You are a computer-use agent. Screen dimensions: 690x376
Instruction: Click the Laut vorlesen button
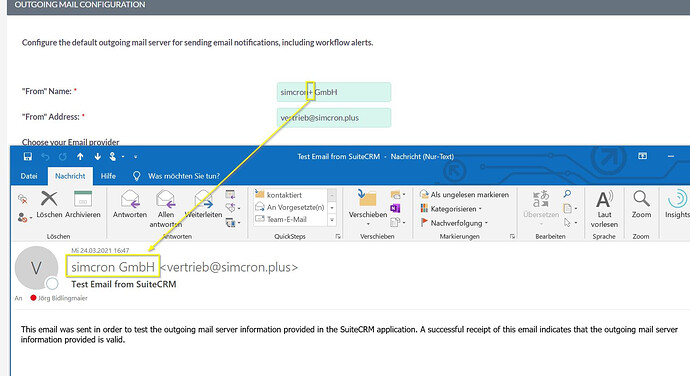click(604, 209)
